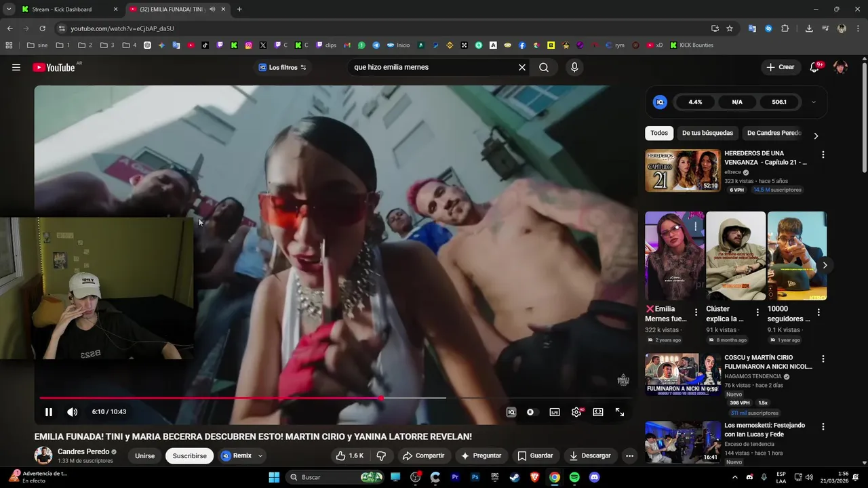Image resolution: width=868 pixels, height=488 pixels.
Task: Open the 'sine' bookmarks folder
Action: (x=37, y=45)
